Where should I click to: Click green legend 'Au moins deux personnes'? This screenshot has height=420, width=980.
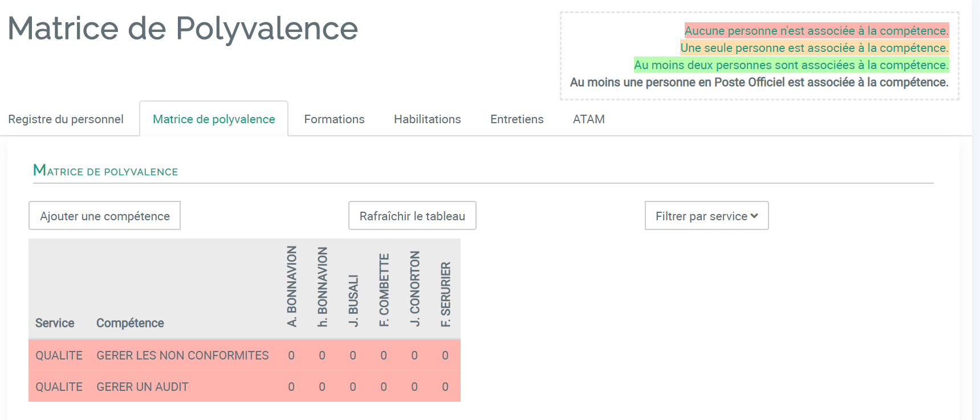791,65
